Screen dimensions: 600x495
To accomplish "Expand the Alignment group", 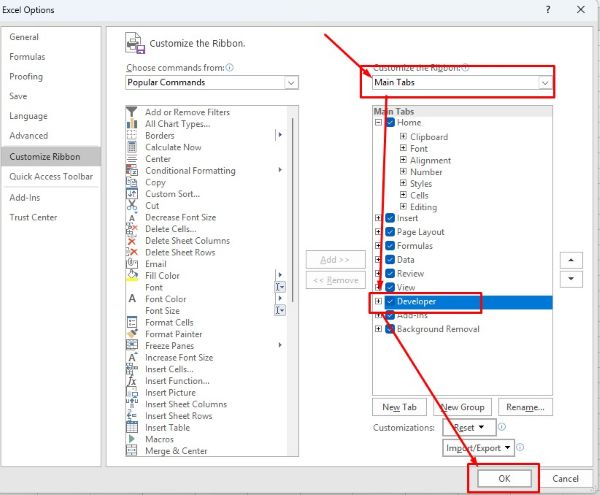I will pyautogui.click(x=403, y=160).
